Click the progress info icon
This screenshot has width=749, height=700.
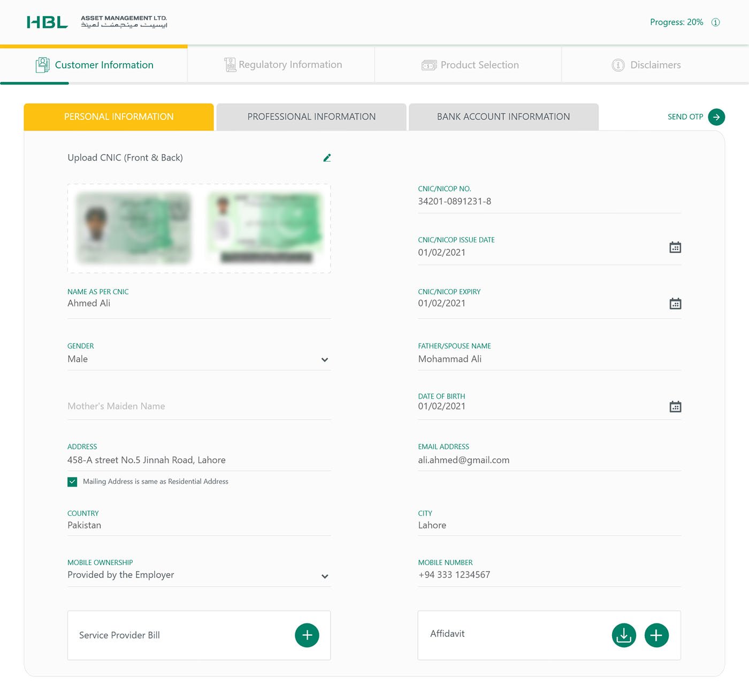click(715, 22)
